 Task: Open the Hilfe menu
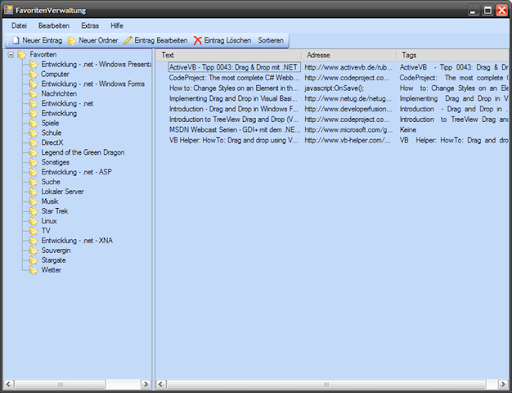click(x=117, y=26)
